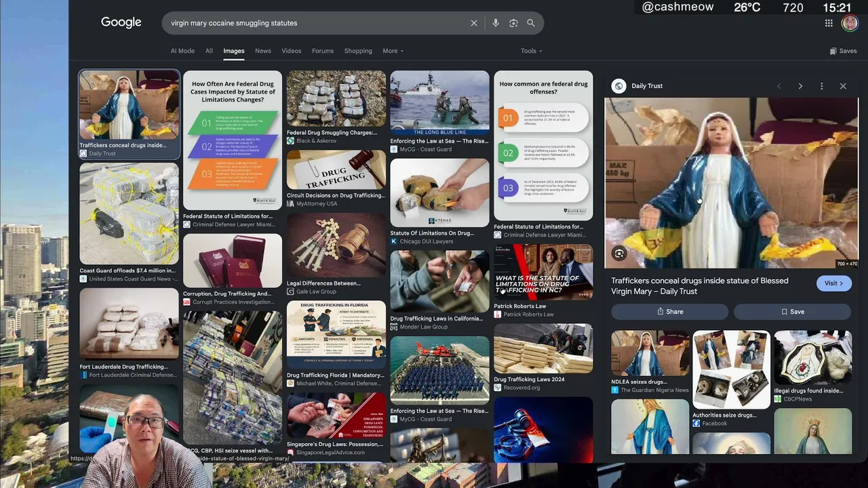This screenshot has height=488, width=868.
Task: Open the Saves bookmark icon
Action: click(x=833, y=51)
